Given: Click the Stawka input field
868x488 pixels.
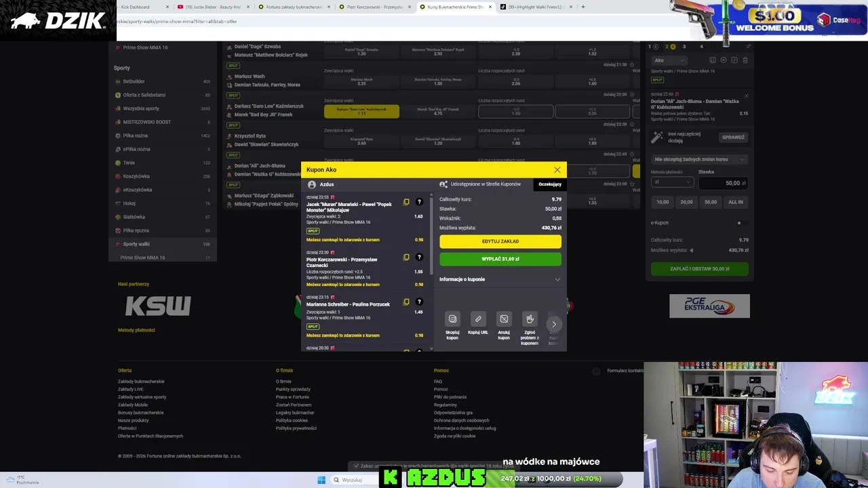Looking at the screenshot, I should (723, 182).
